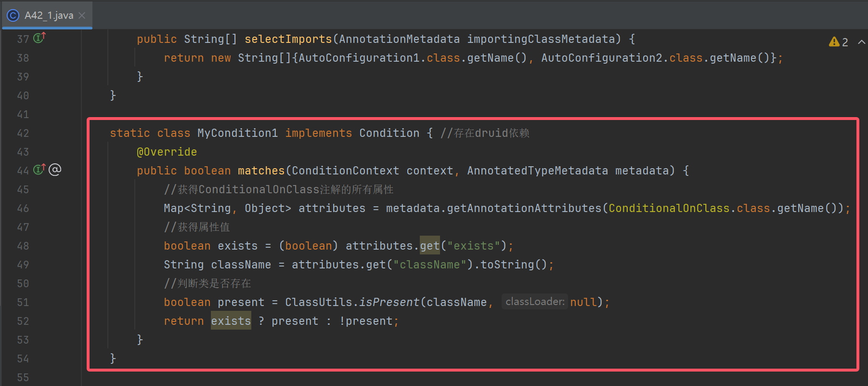Screen dimensions: 868x386
Task: Click the //存在druid依赖 comment
Action: tap(485, 133)
